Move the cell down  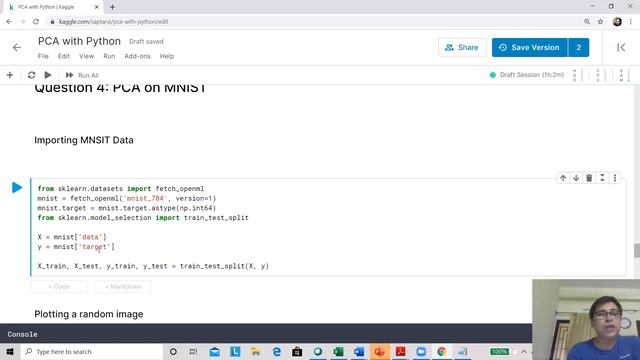pos(576,178)
